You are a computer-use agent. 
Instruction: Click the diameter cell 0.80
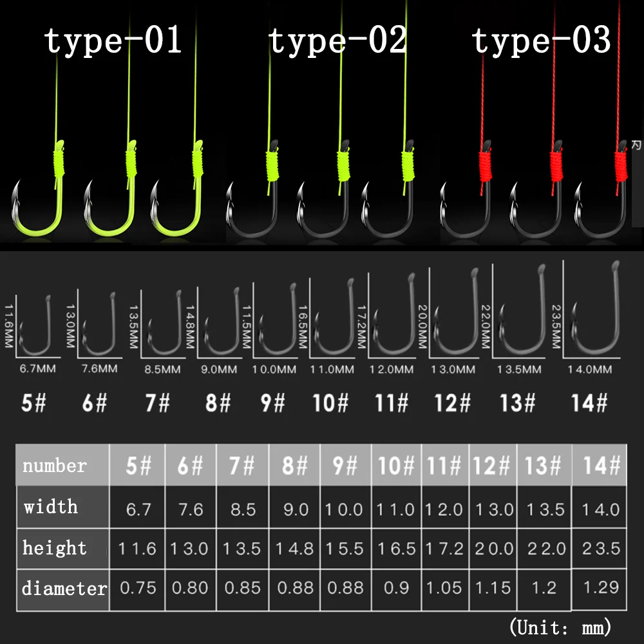[191, 588]
